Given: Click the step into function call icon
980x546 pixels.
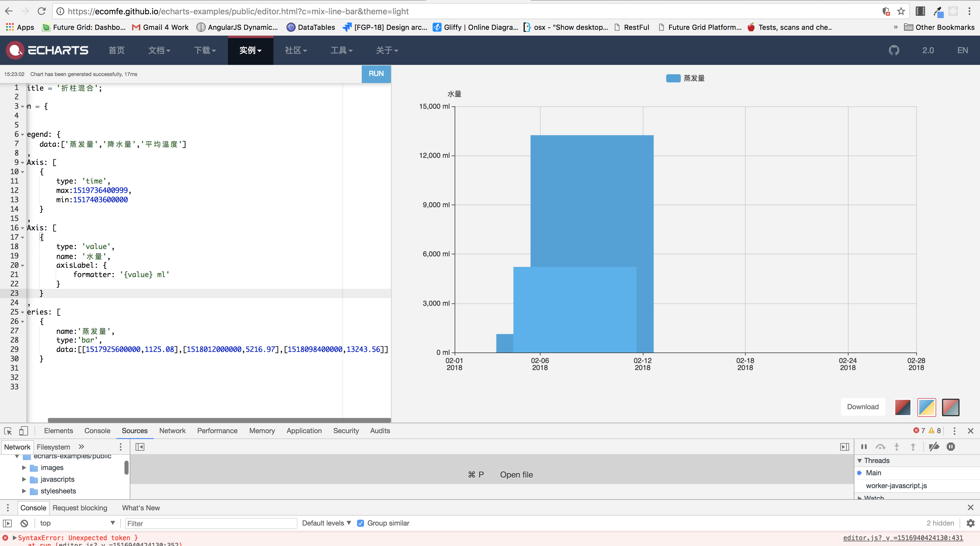Looking at the screenshot, I should click(897, 447).
